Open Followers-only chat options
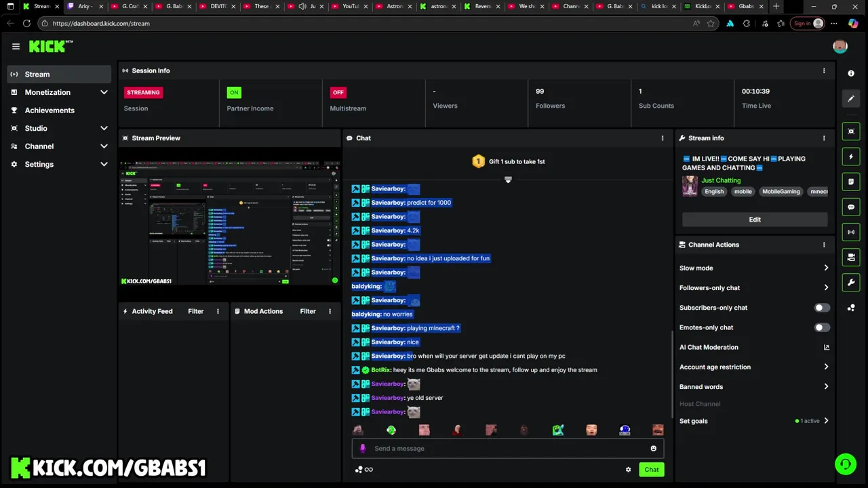868x488 pixels. click(x=754, y=287)
